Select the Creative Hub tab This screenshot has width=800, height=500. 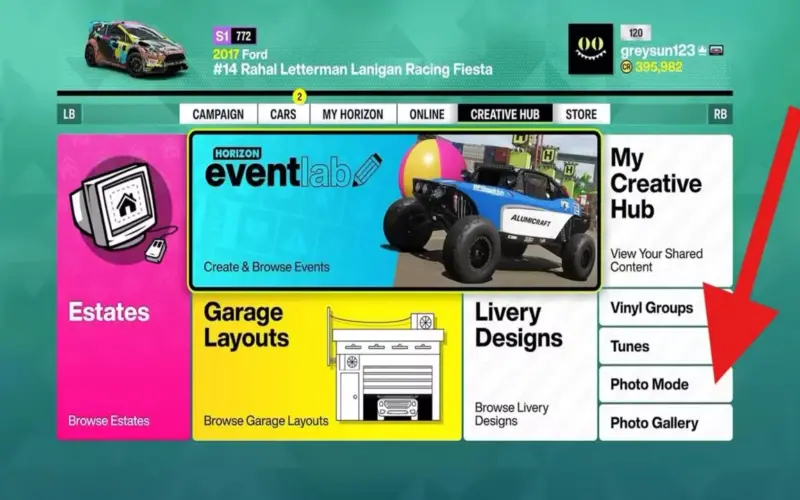(x=505, y=114)
